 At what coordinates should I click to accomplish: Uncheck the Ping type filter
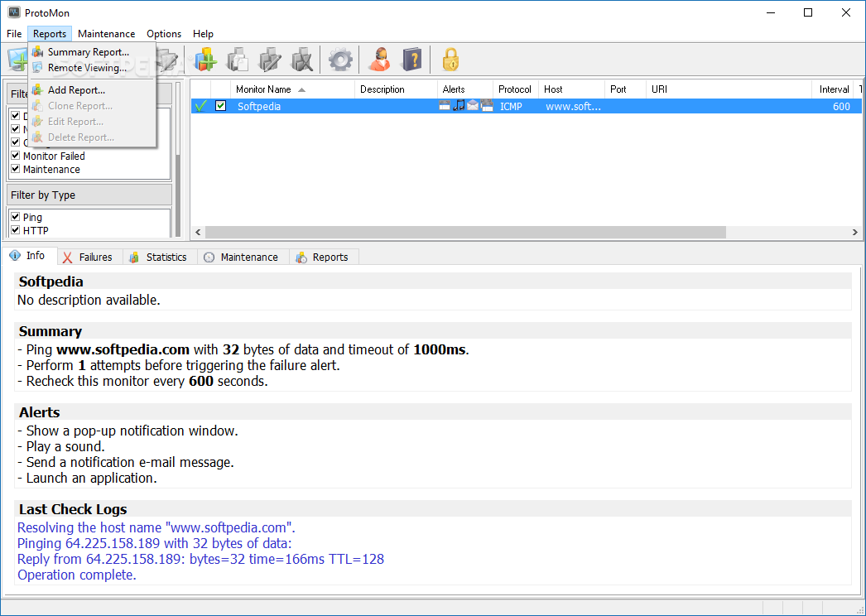[x=16, y=217]
